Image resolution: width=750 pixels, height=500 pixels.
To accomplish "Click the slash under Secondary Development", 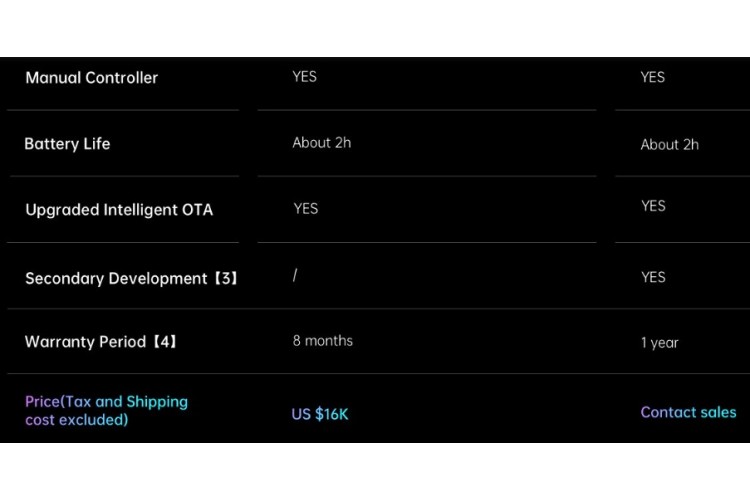I will pos(295,276).
